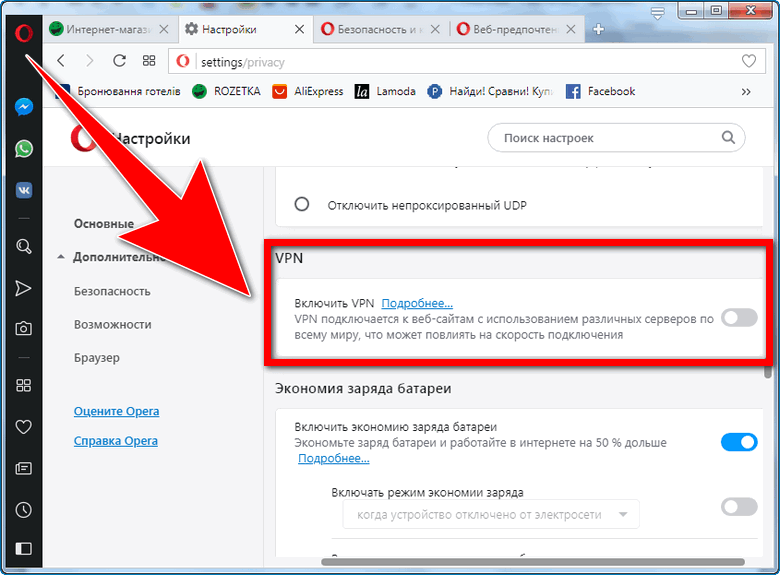The width and height of the screenshot is (780, 575).
Task: Reload the settings page
Action: click(119, 61)
